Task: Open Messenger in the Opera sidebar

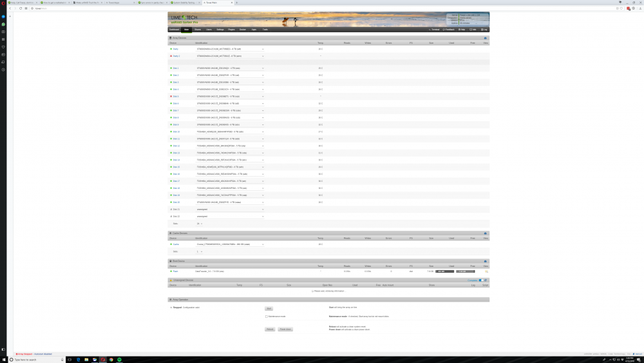Action: (3, 17)
